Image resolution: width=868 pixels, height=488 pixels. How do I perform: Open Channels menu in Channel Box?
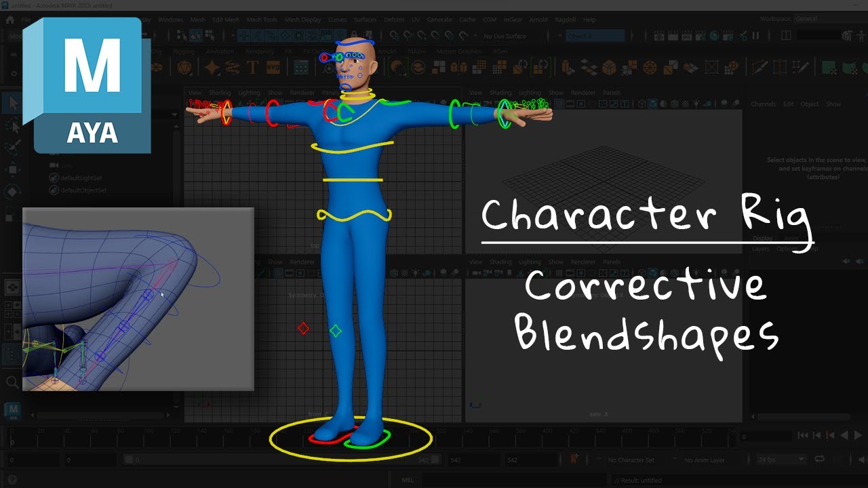[x=763, y=104]
